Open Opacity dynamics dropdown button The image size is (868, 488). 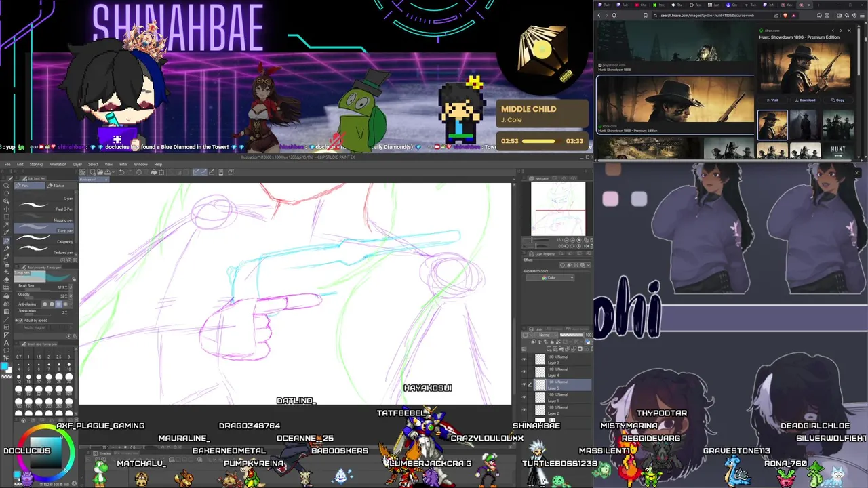click(x=71, y=296)
